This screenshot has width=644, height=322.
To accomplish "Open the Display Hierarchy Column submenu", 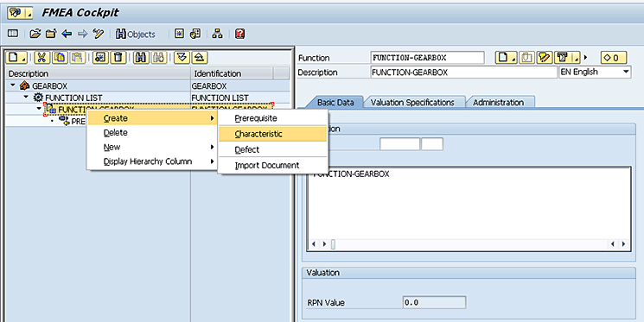I will [152, 161].
